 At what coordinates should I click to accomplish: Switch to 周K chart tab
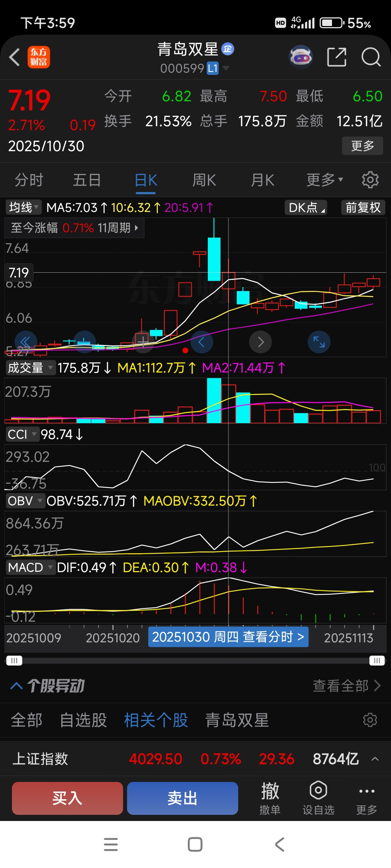tap(204, 180)
